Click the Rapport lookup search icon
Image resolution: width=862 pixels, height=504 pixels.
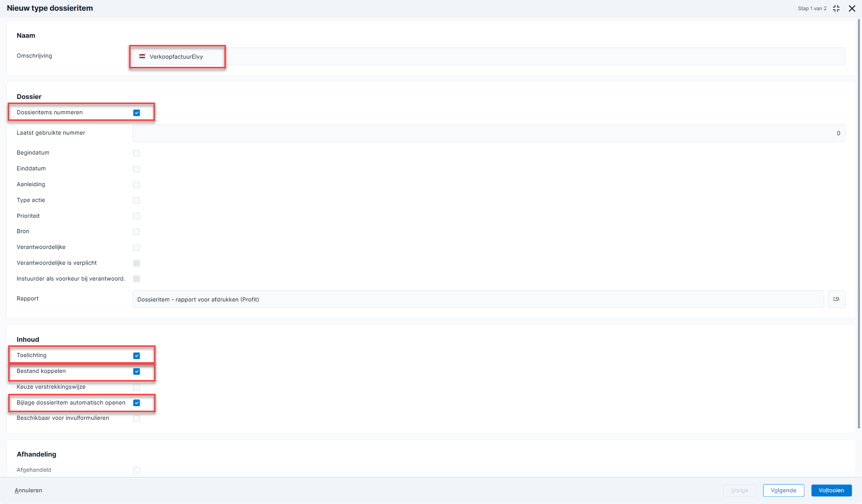[x=836, y=299]
